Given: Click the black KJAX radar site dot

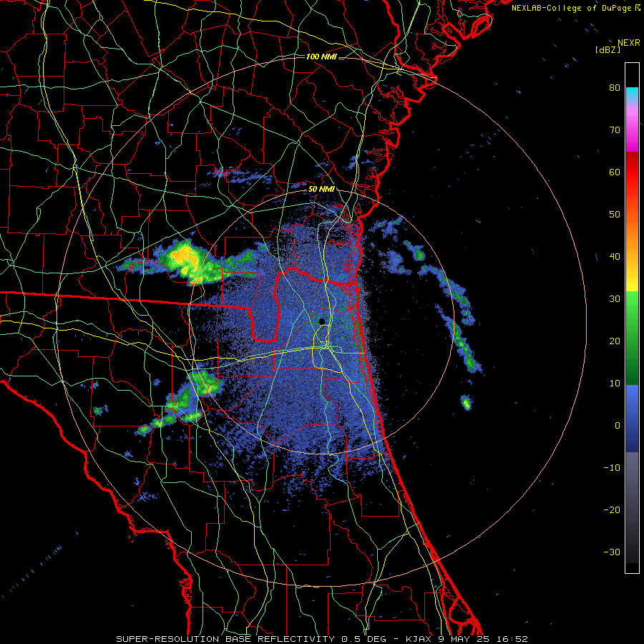Looking at the screenshot, I should point(321,321).
